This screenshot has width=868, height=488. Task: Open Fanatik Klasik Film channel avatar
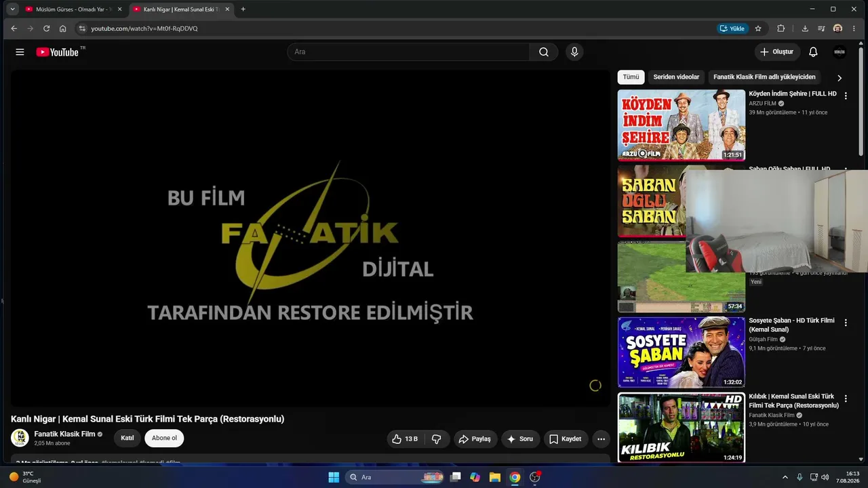point(20,438)
